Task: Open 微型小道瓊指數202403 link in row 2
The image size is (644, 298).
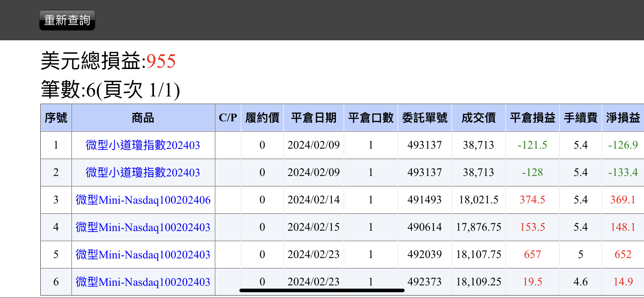Action: click(143, 172)
